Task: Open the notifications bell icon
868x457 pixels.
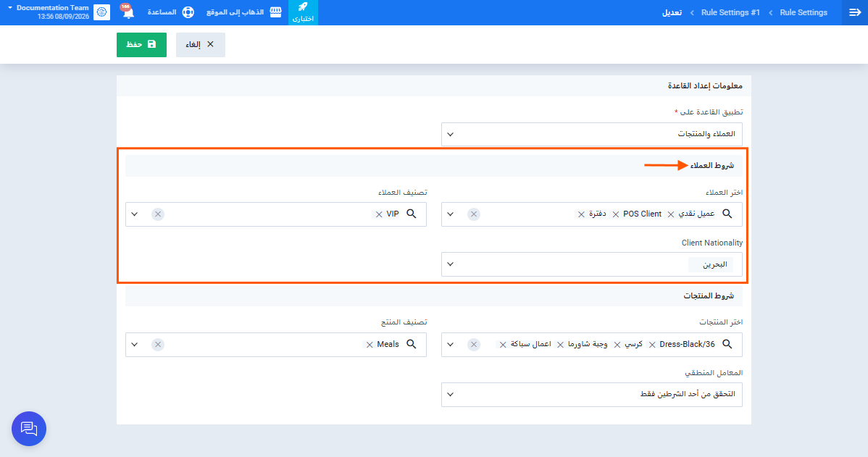Action: click(x=128, y=12)
